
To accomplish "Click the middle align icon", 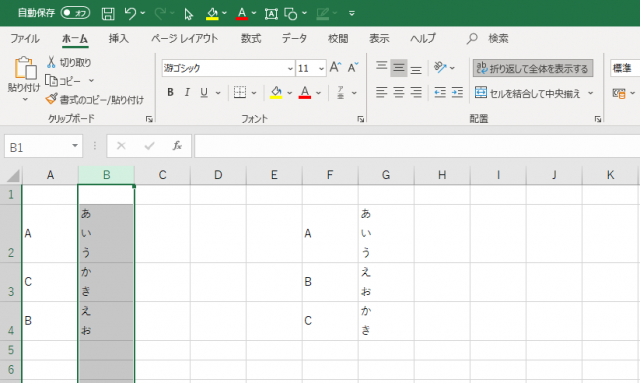I will (399, 68).
